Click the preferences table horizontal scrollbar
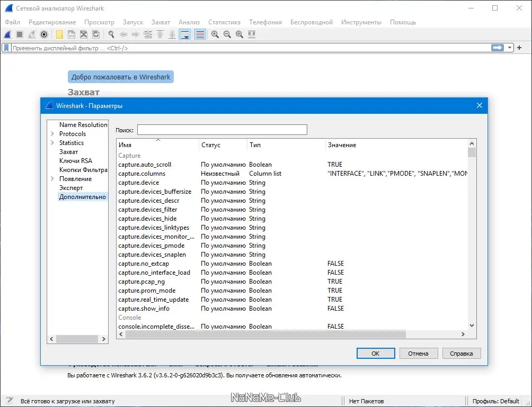This screenshot has height=407, width=532. 262,334
